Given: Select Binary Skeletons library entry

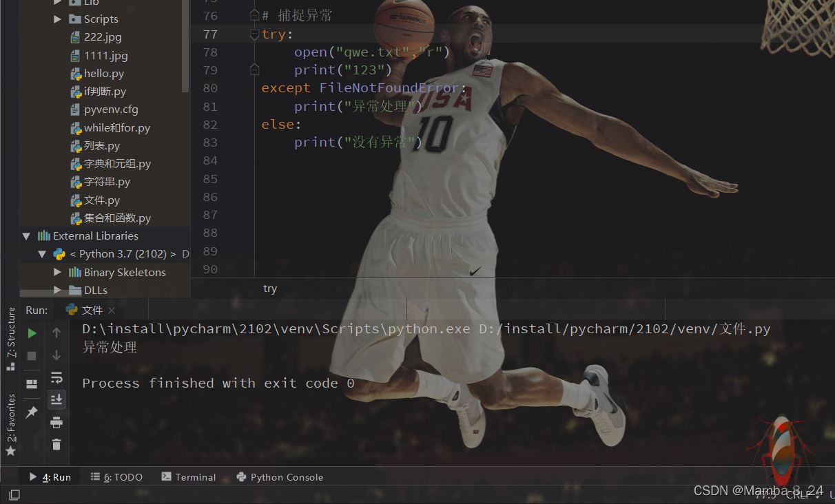Looking at the screenshot, I should pyautogui.click(x=125, y=273).
